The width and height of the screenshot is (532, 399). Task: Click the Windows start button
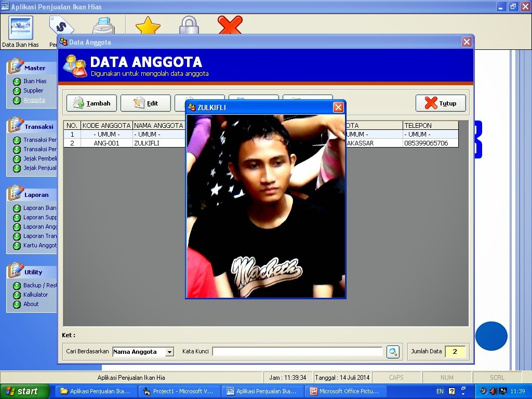point(24,391)
